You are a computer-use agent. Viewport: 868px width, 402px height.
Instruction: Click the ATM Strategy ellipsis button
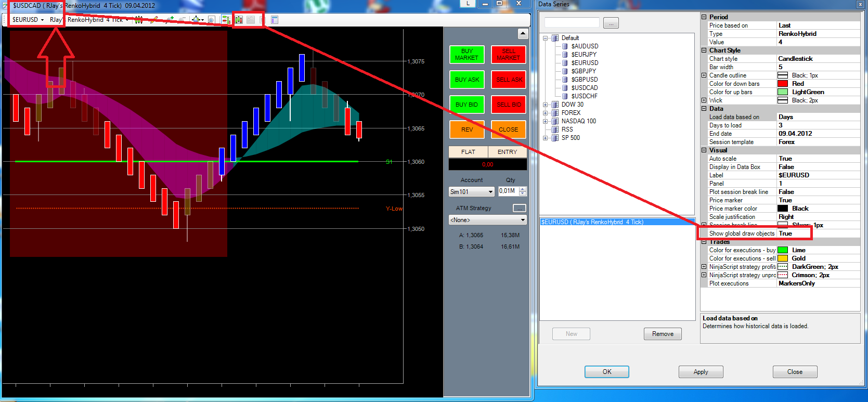pyautogui.click(x=519, y=208)
